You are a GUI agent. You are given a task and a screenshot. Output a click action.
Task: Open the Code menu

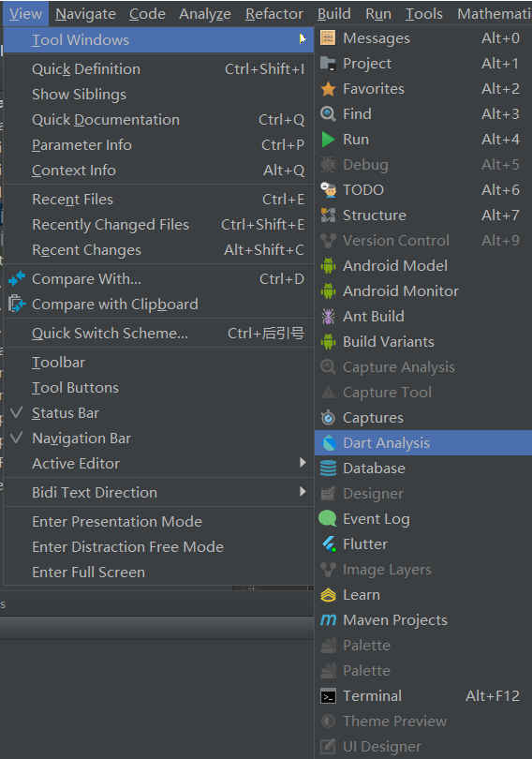147,13
